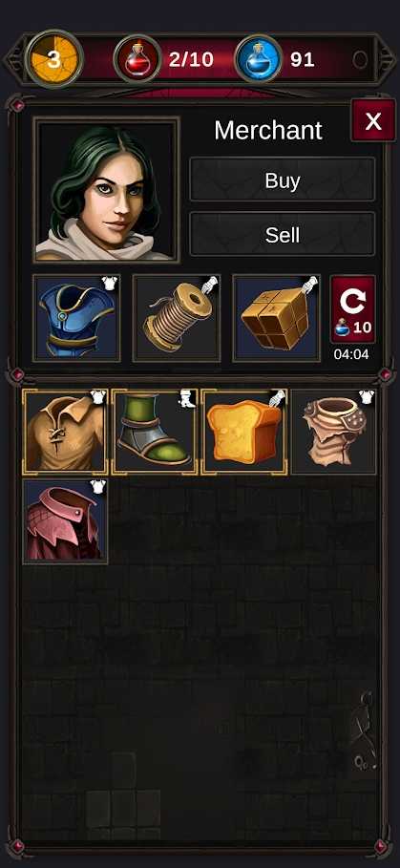Viewport: 400px width, 868px height.
Task: Tap the orange level 3 badge
Action: [x=53, y=58]
